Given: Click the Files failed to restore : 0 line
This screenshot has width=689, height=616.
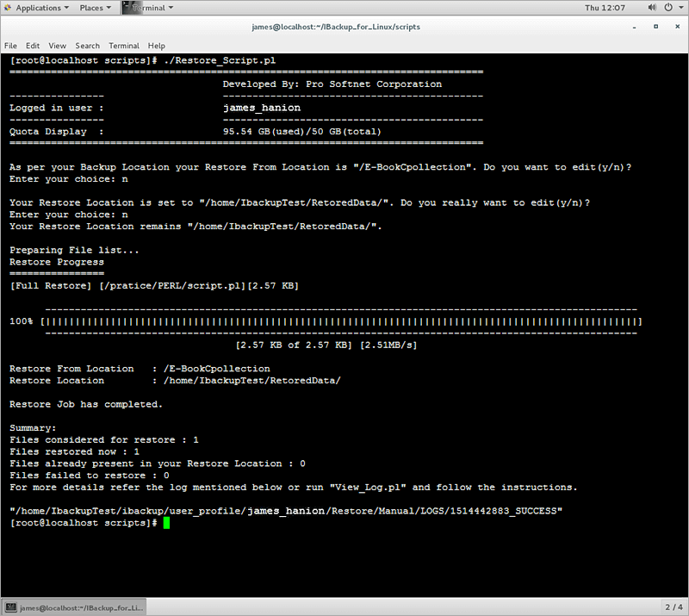Looking at the screenshot, I should click(x=90, y=476).
